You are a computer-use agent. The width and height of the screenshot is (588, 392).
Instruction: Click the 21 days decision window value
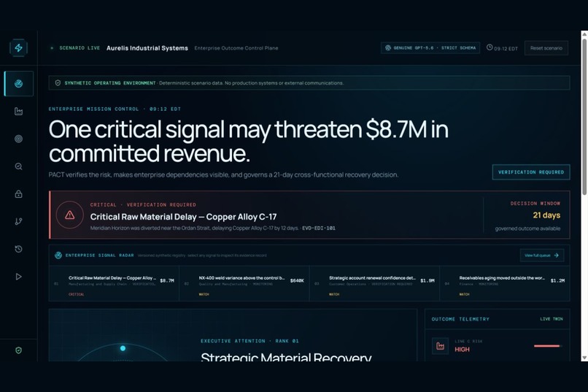click(x=546, y=215)
